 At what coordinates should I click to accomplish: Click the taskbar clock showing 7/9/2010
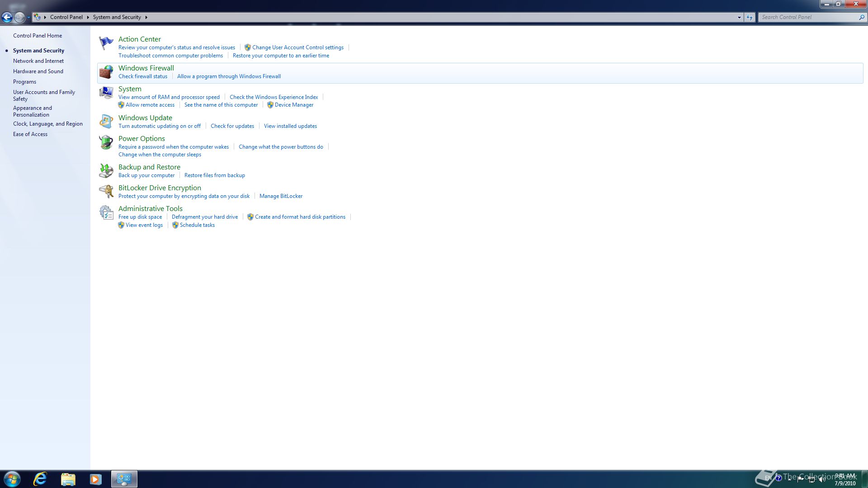coord(845,479)
